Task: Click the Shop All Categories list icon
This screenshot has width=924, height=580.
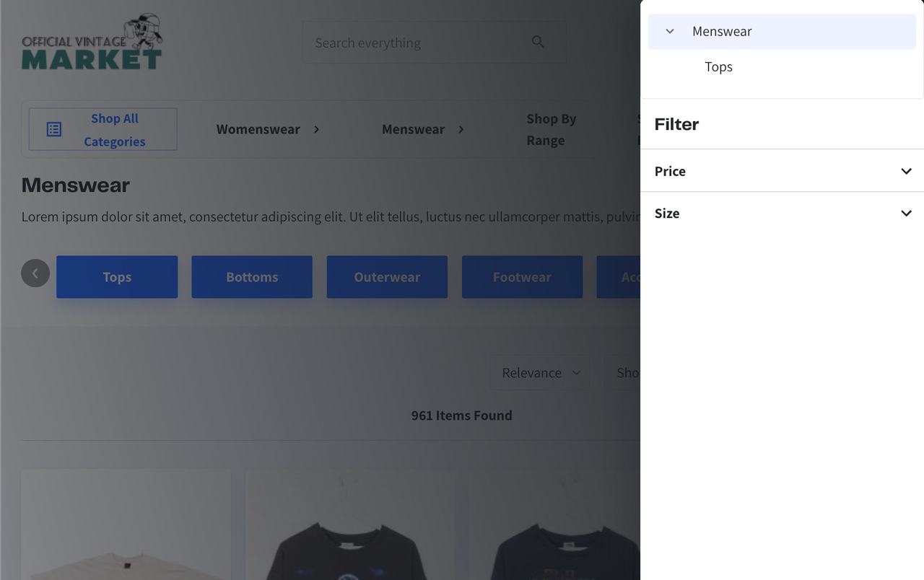Action: coord(54,129)
